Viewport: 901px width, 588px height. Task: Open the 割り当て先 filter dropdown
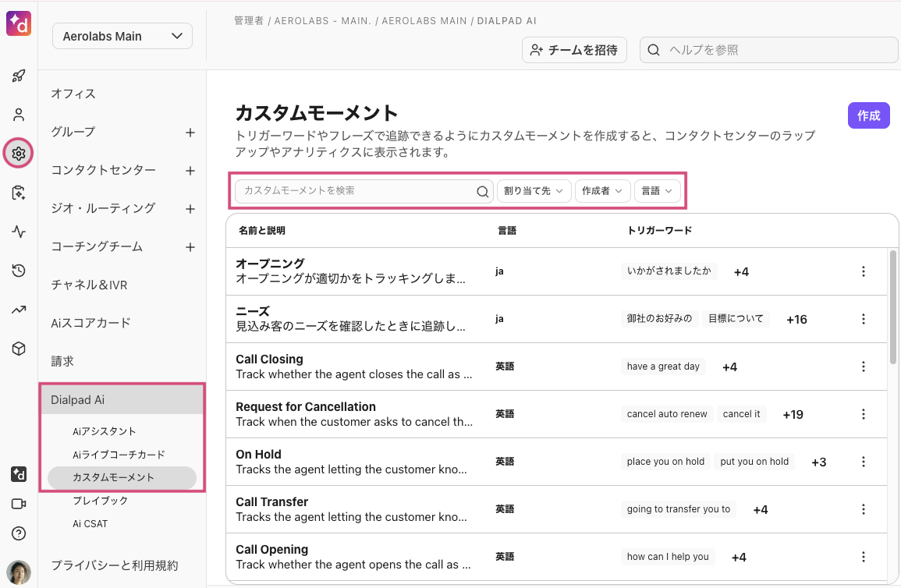(534, 191)
